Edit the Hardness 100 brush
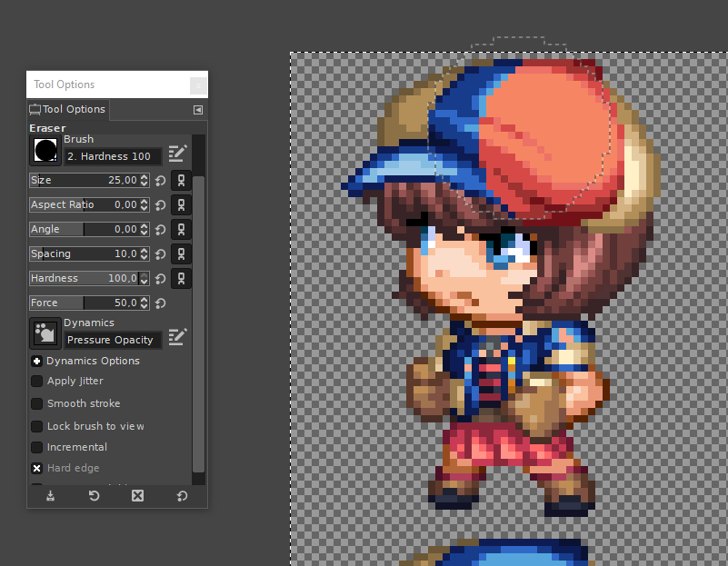The image size is (728, 566). click(x=177, y=154)
